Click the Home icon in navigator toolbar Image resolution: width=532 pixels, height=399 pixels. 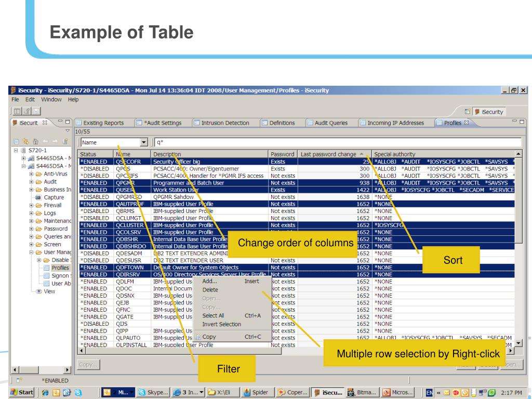[x=35, y=141]
